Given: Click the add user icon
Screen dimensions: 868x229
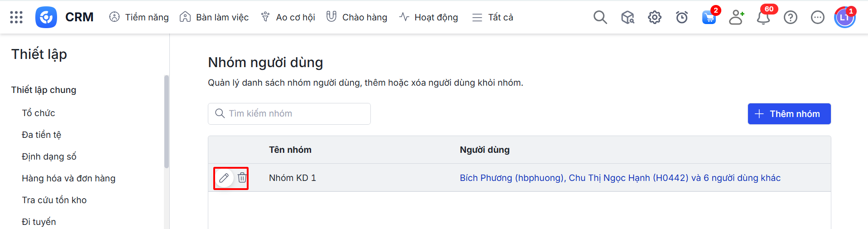Looking at the screenshot, I should [736, 17].
